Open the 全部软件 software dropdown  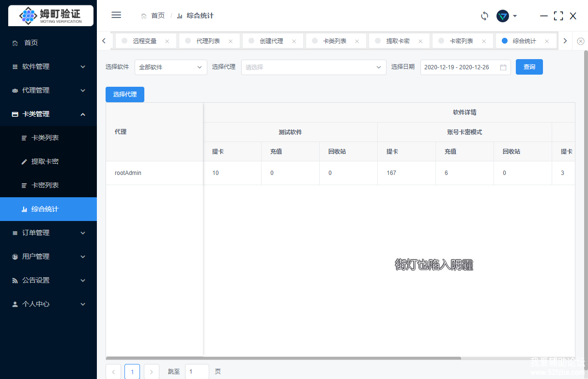point(170,67)
